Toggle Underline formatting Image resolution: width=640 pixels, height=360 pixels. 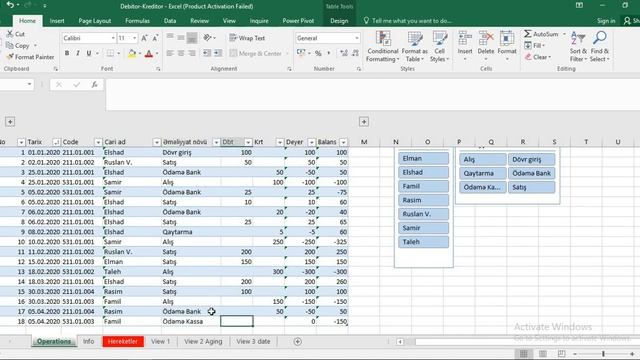[x=89, y=53]
